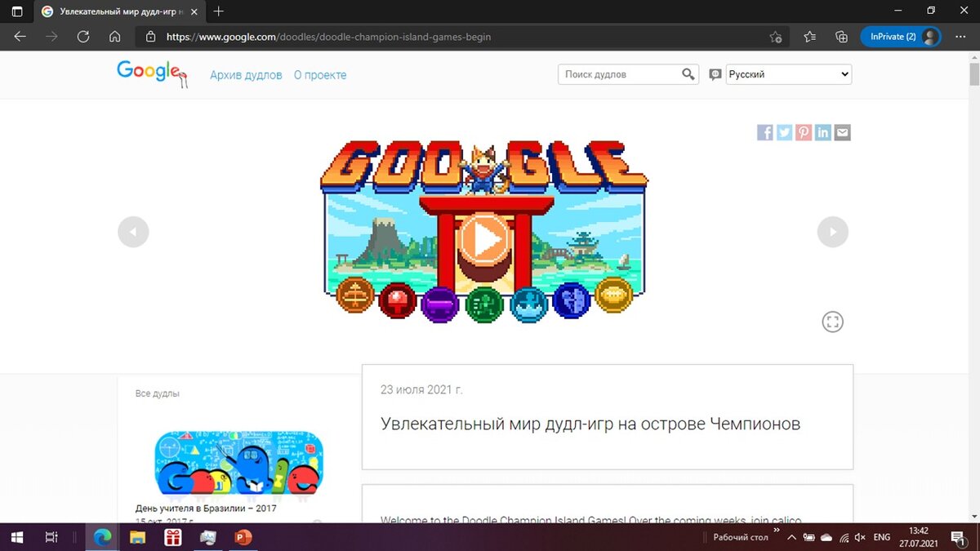
Task: Show hidden system tray icons
Action: [791, 537]
